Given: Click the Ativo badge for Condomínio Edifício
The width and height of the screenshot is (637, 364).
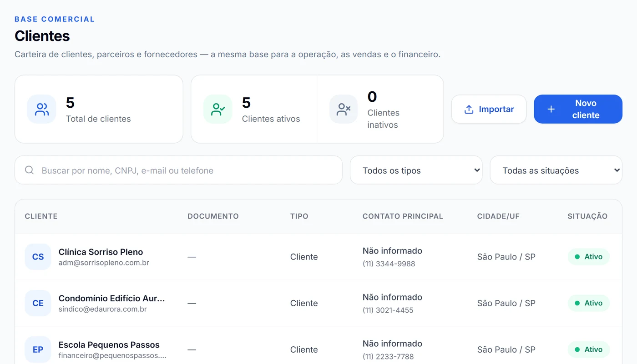Looking at the screenshot, I should tap(588, 303).
